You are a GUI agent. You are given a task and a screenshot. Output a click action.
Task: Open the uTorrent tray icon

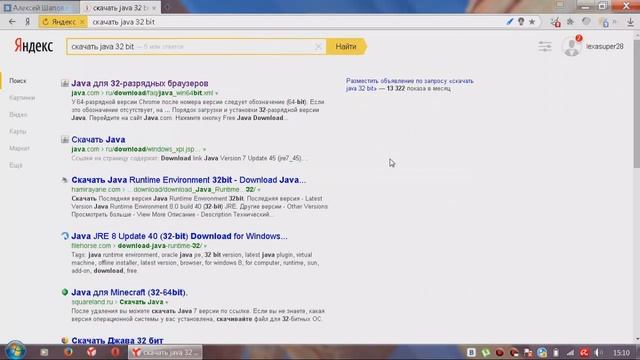[486, 353]
